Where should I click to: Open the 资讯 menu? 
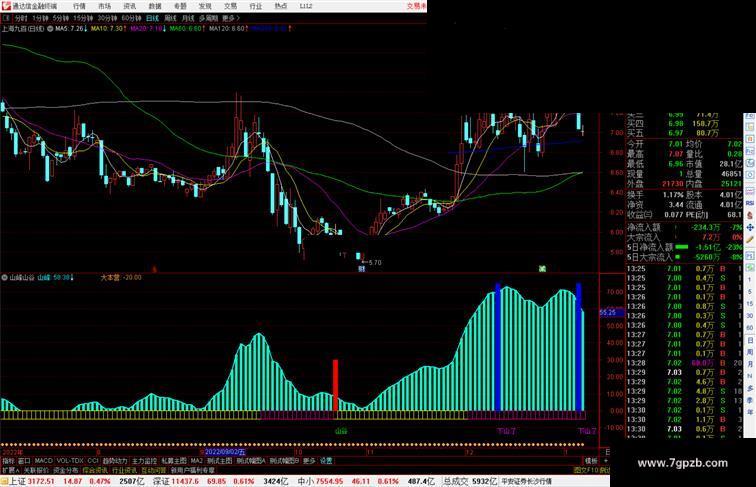click(x=129, y=6)
